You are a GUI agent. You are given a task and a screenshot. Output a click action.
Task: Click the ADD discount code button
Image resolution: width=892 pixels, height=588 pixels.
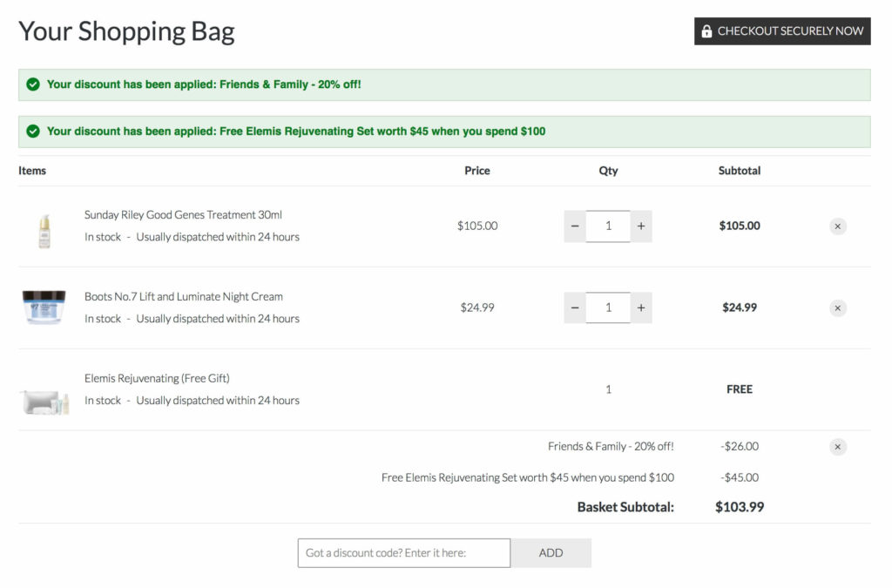point(551,553)
